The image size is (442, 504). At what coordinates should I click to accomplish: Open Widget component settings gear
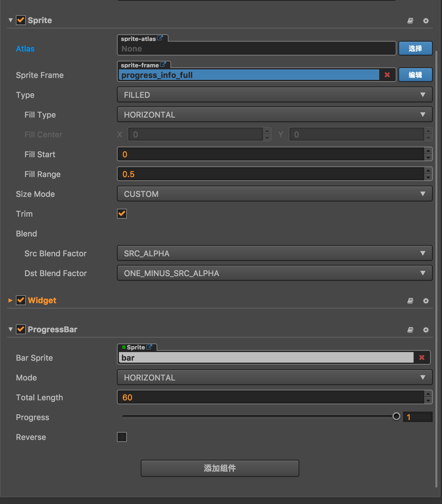pyautogui.click(x=426, y=301)
